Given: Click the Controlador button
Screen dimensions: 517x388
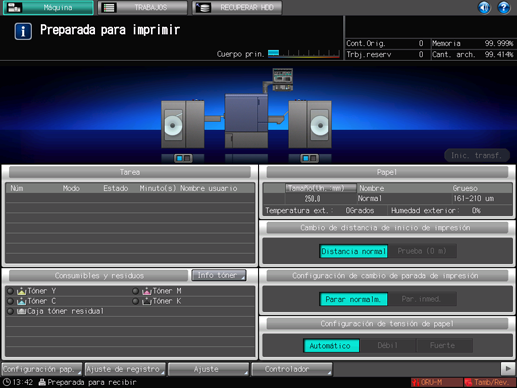Looking at the screenshot, I should pos(292,369).
